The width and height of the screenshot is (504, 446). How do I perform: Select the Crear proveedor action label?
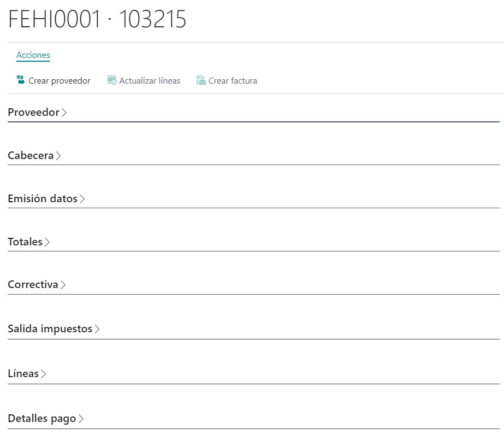pos(60,80)
